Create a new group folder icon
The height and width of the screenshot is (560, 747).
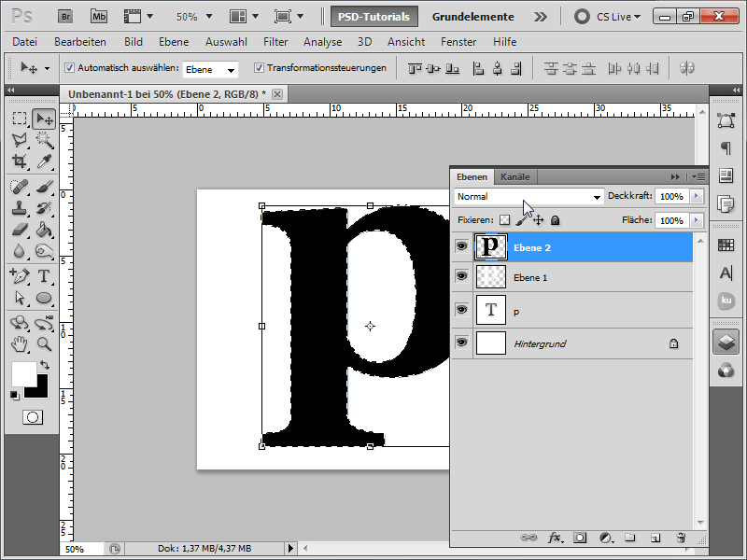click(630, 538)
